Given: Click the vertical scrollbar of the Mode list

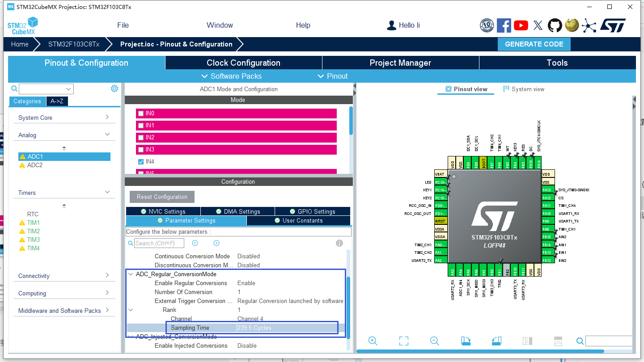Looking at the screenshot, I should [351, 120].
